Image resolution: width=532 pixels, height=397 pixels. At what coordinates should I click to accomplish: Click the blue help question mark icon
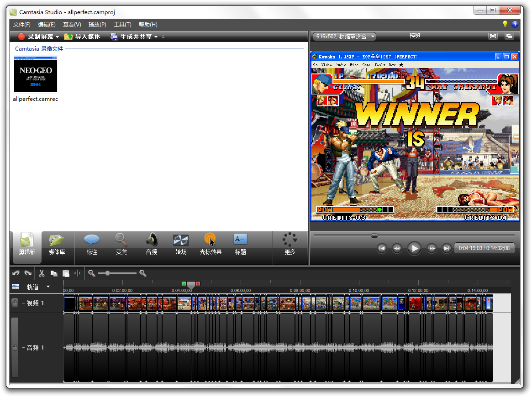point(515,24)
